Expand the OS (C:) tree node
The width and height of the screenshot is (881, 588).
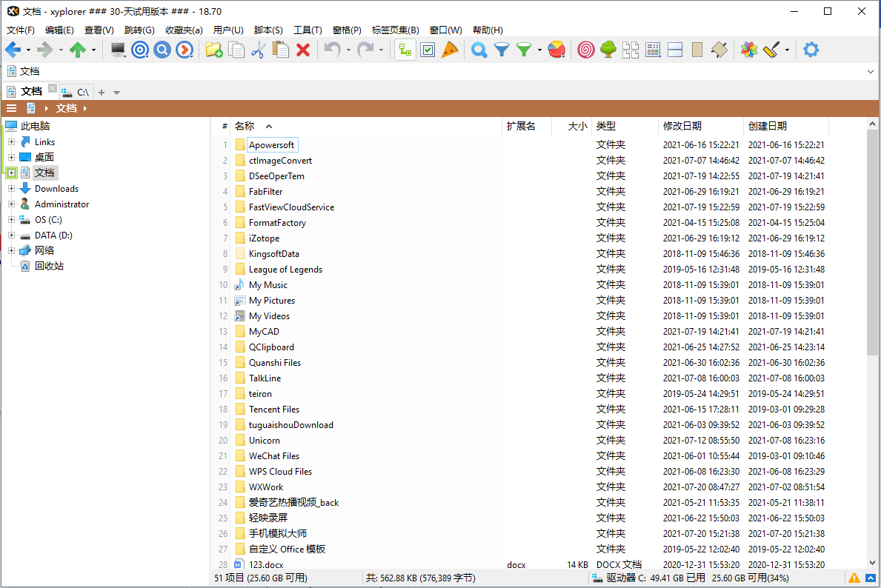click(11, 220)
